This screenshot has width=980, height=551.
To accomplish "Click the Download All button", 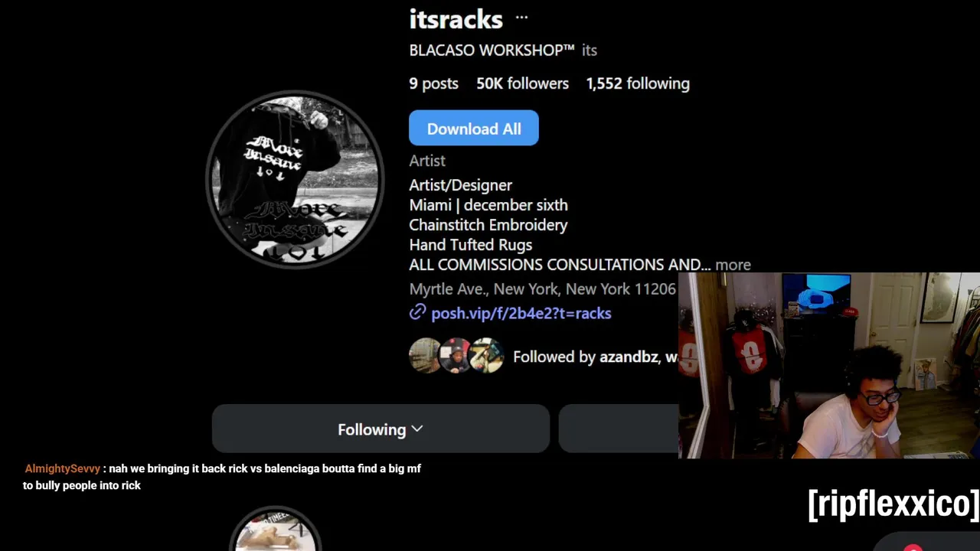I will (x=474, y=129).
